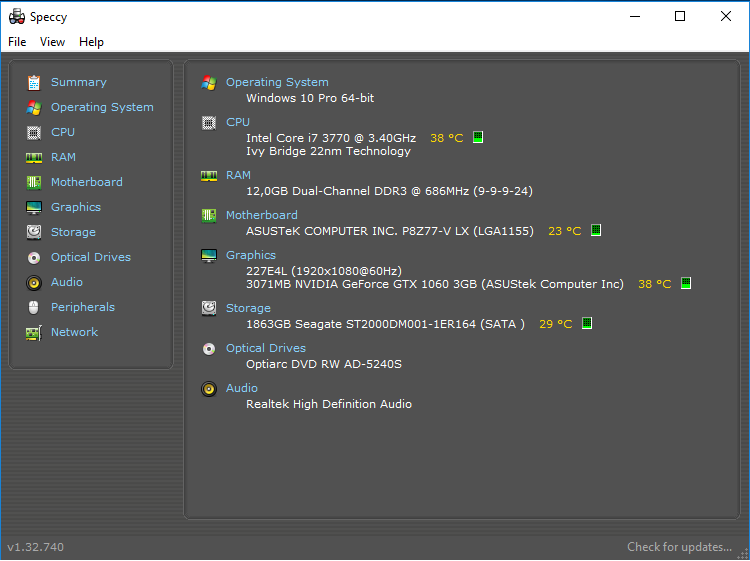Select Operating System in the left sidebar
750x561 pixels.
click(x=102, y=107)
